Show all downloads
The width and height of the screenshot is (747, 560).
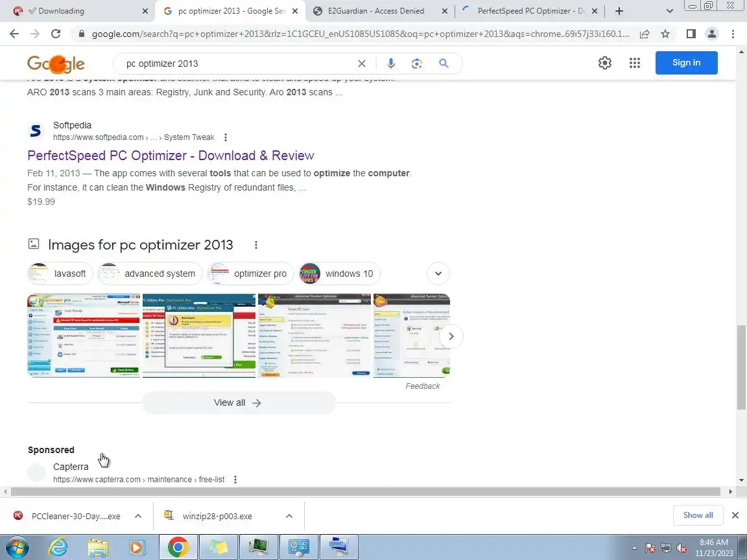(x=698, y=515)
